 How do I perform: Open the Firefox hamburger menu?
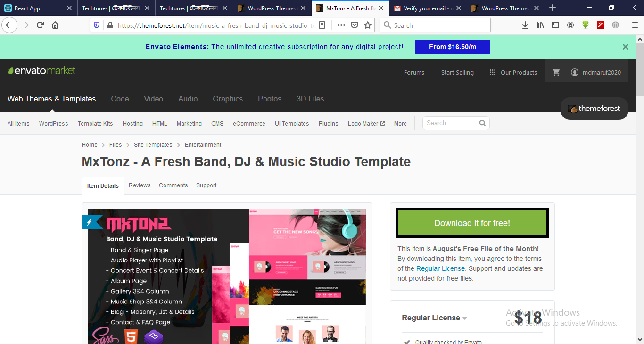coord(635,25)
